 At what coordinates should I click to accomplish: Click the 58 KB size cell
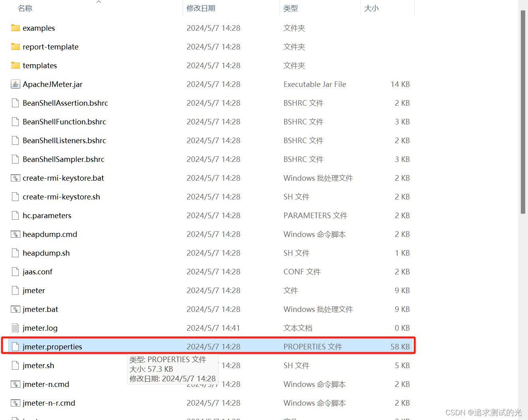point(400,347)
